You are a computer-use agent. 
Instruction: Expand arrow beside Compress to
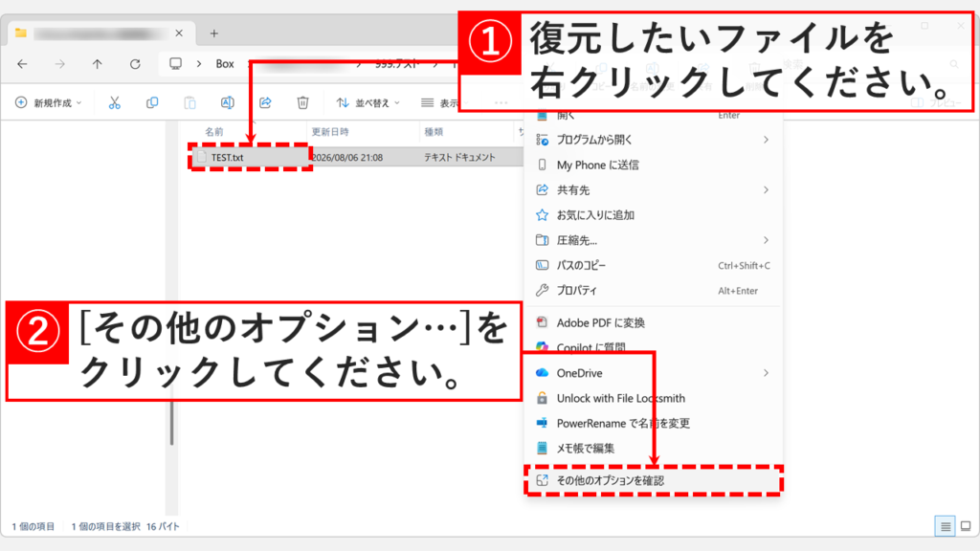tap(766, 240)
